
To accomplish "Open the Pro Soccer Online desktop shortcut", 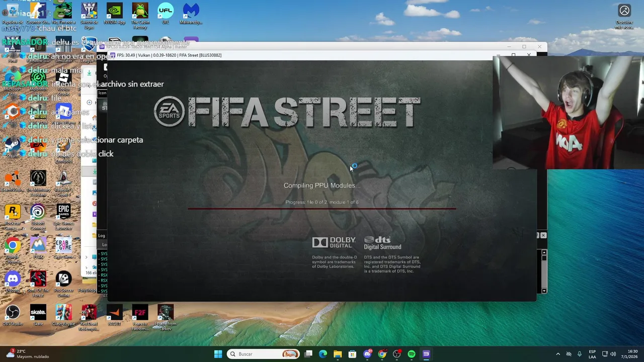I will click(63, 285).
